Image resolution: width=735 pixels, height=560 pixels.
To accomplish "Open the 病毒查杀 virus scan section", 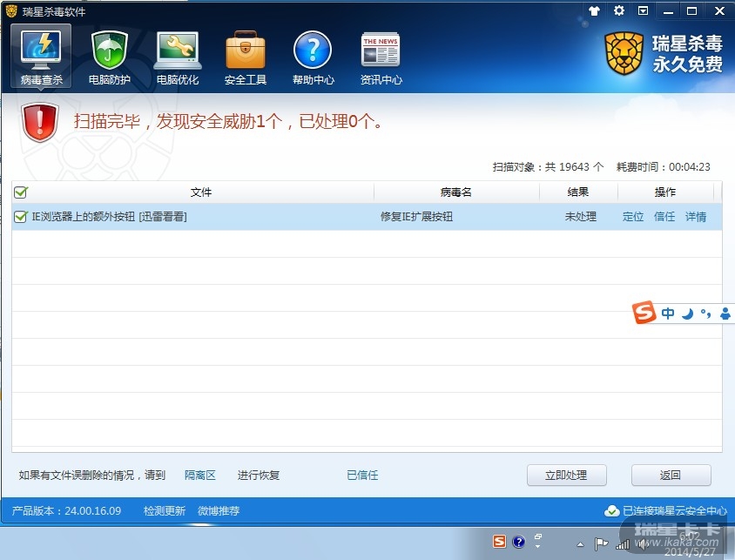I will coord(41,57).
